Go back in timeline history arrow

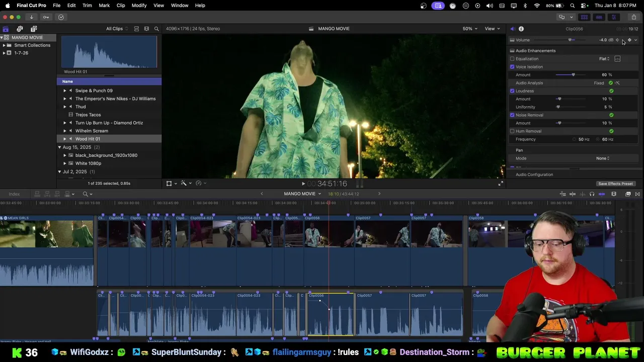262,194
